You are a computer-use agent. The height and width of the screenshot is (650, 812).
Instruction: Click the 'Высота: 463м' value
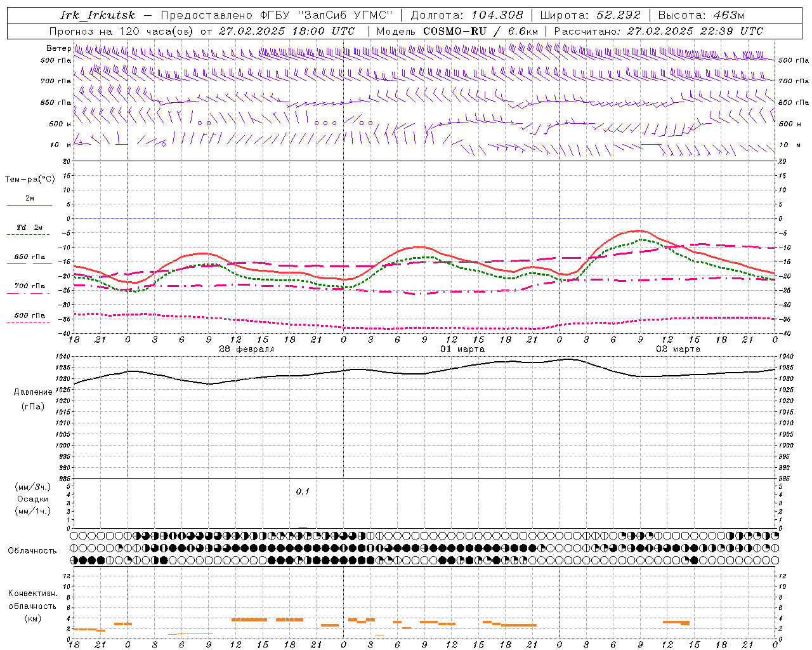(x=701, y=15)
